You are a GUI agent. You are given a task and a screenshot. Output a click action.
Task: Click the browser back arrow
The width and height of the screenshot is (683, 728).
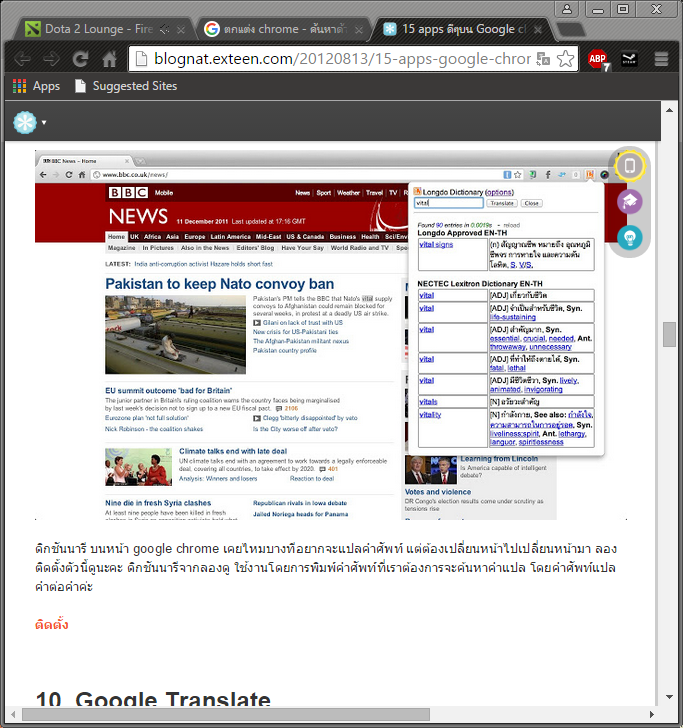click(22, 59)
